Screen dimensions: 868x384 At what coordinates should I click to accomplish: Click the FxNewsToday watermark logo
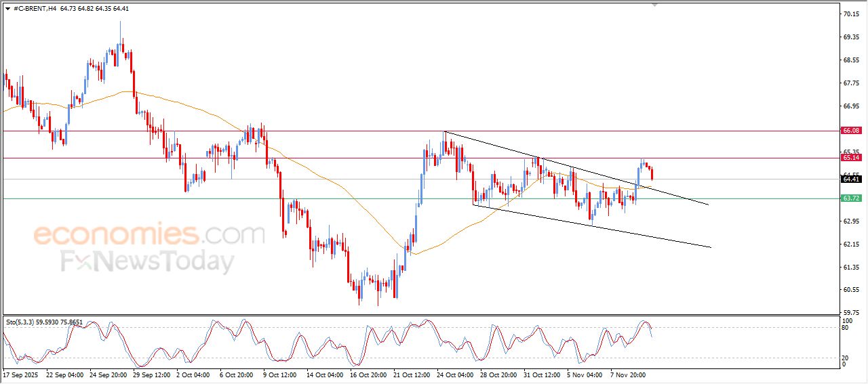tap(147, 261)
